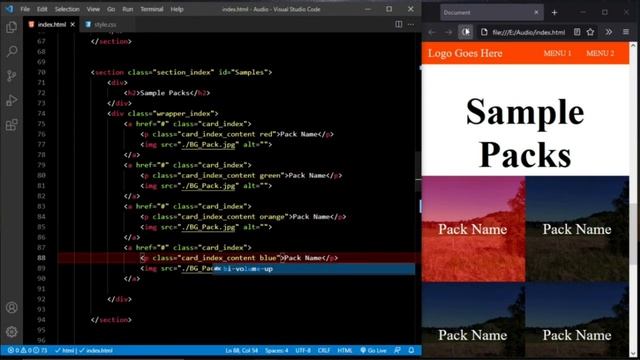Click the Ln 88, Col 54 status entry
This screenshot has width=640, height=360.
click(x=241, y=350)
